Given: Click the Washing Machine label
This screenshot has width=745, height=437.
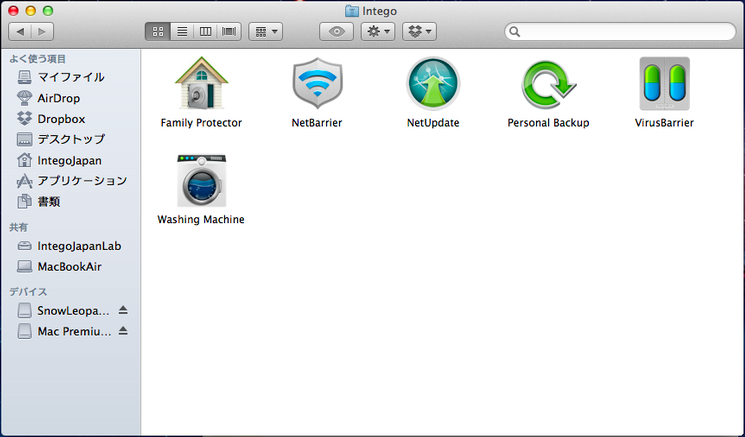Looking at the screenshot, I should click(x=201, y=219).
